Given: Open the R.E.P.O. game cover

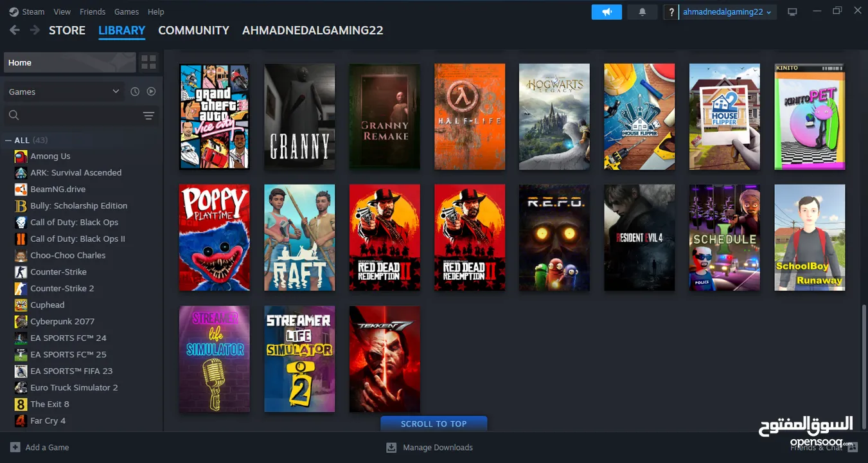Looking at the screenshot, I should [554, 238].
